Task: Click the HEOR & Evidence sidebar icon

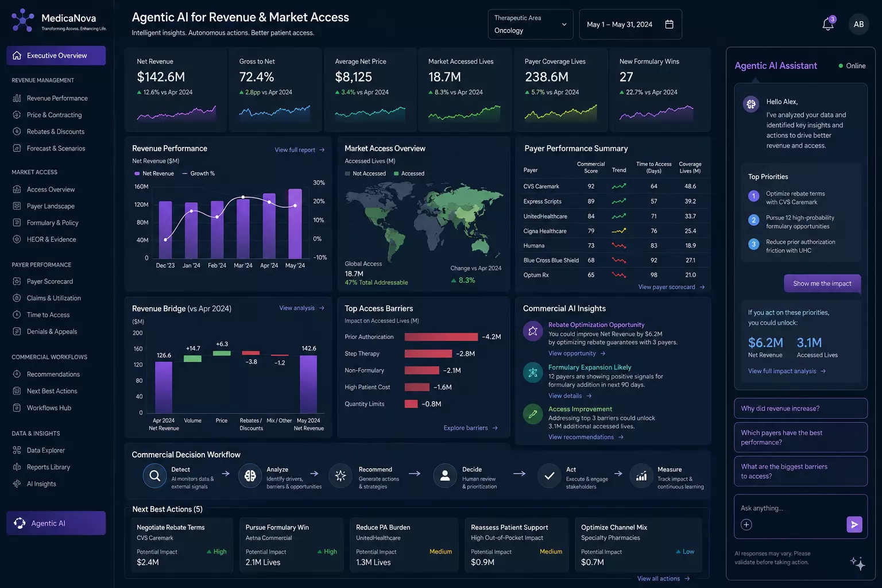Action: (17, 239)
